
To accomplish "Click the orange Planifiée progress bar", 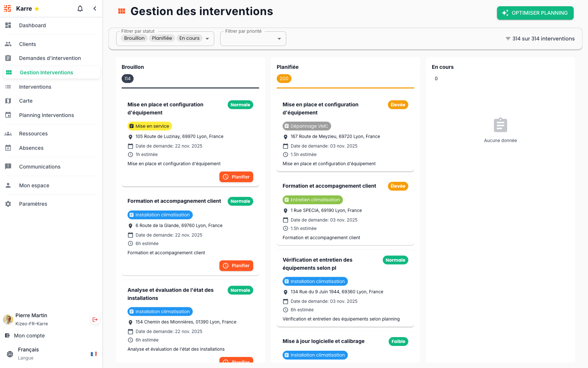I will tap(345, 88).
